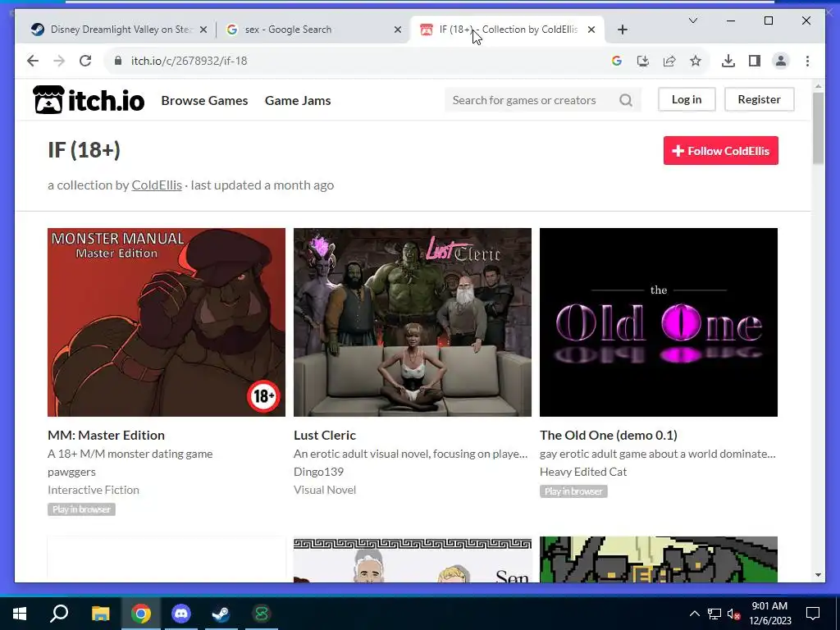Open the Windows notification center
The width and height of the screenshot is (840, 630).
[x=813, y=614]
